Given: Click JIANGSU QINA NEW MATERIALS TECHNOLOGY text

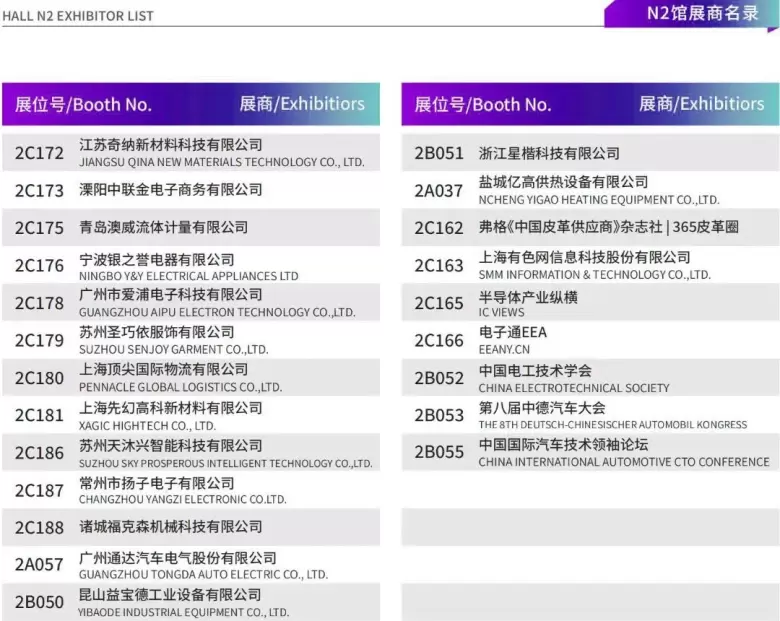Looking at the screenshot, I should (222, 162).
